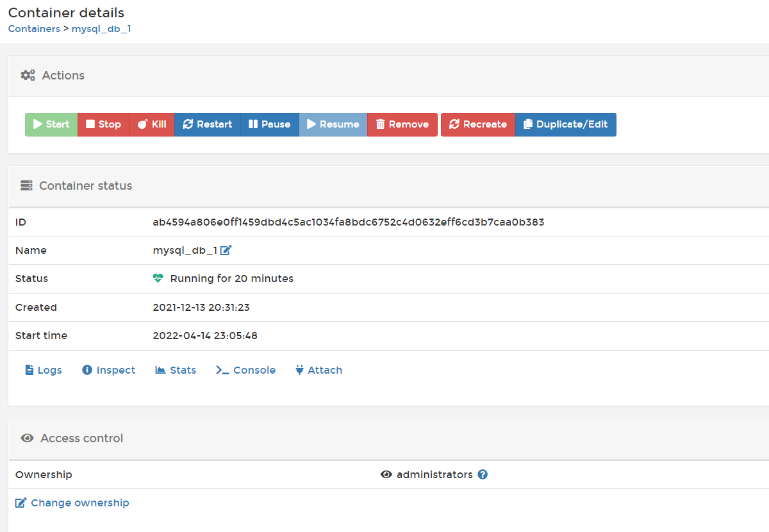
Task: Click the 'Created' row label
Action: (36, 307)
